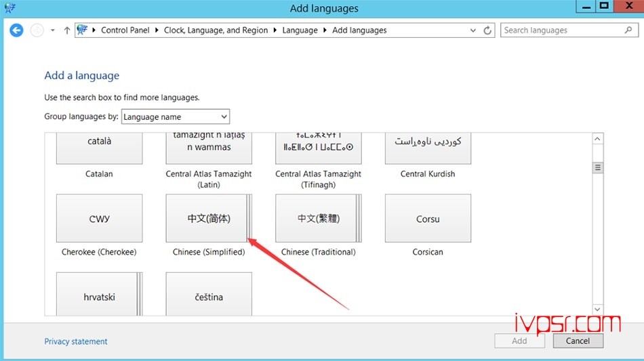
Task: Click the Catalan label text
Action: point(99,174)
